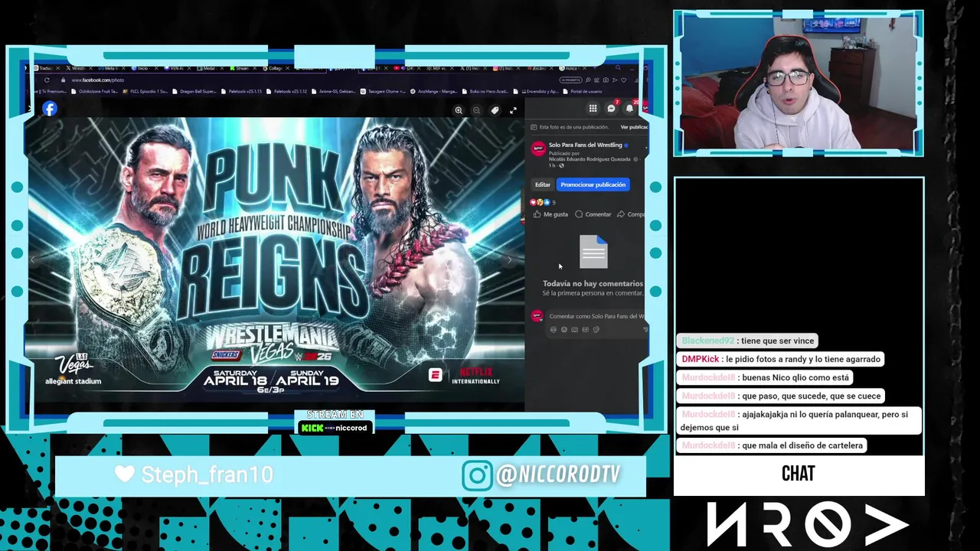Open Messenger chats icon
Screen dimensions: 980x551
click(611, 108)
